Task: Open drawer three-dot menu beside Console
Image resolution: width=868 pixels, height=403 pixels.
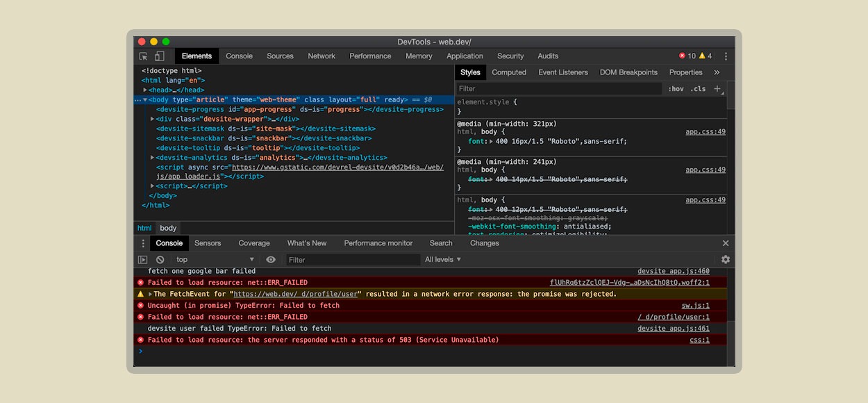Action: pos(143,243)
